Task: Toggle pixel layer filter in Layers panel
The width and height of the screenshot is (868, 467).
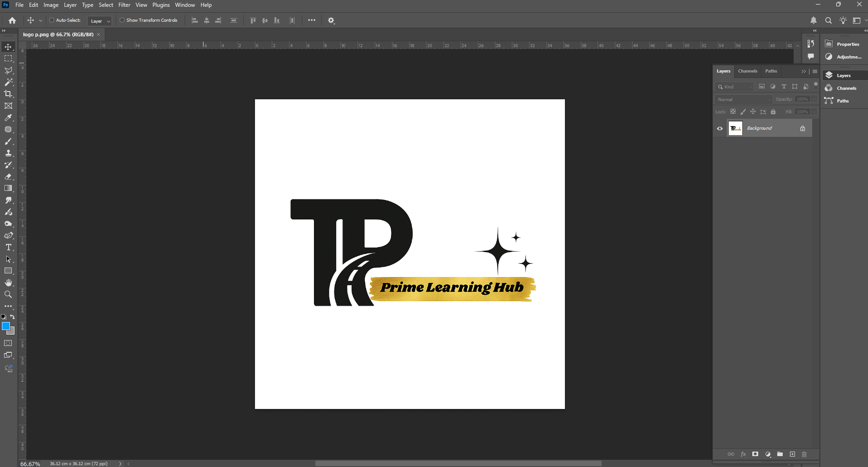Action: click(x=762, y=87)
